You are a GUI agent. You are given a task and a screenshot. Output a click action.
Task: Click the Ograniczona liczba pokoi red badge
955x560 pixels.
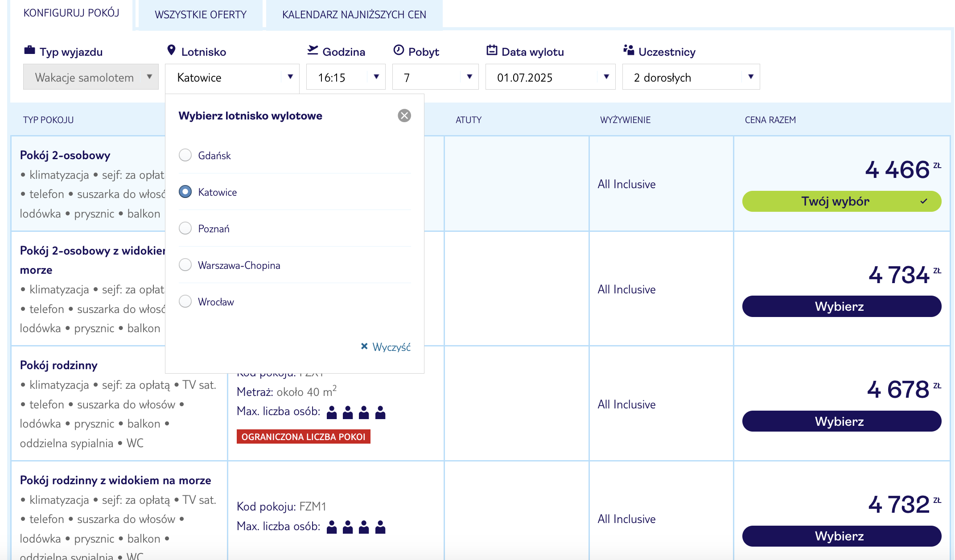(x=304, y=436)
